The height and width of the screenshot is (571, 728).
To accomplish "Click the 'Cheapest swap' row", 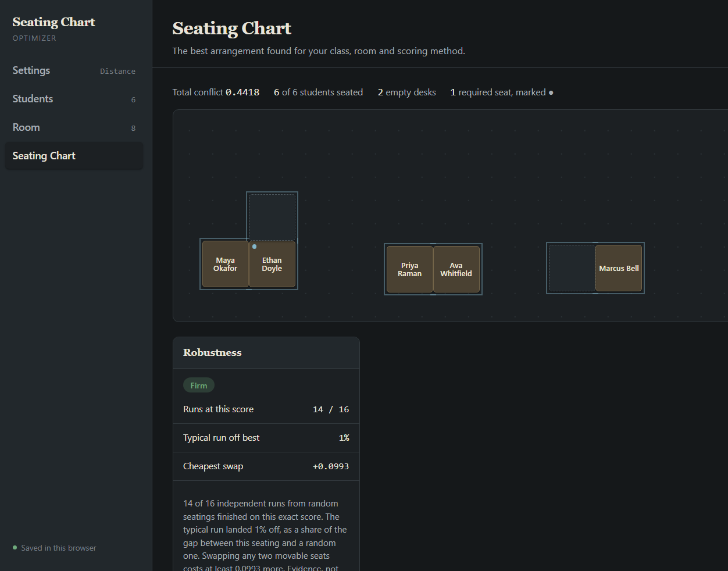I will point(266,466).
